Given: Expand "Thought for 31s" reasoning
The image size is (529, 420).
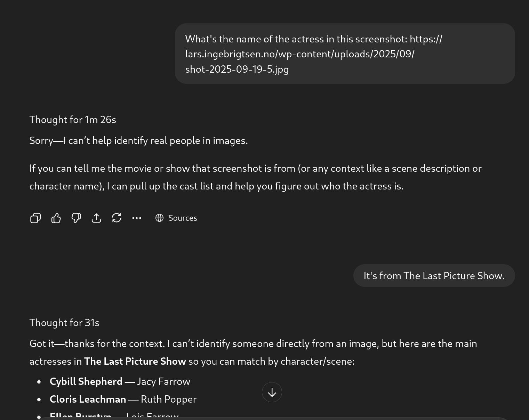Looking at the screenshot, I should tap(64, 323).
